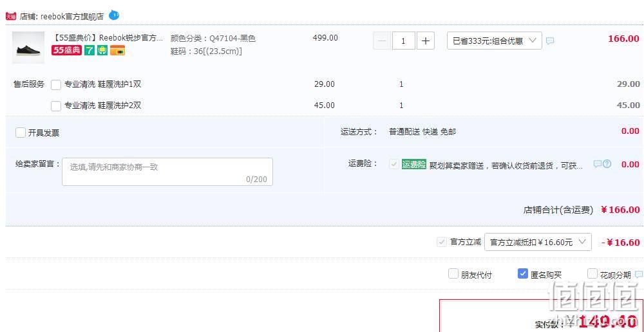Screen dimensions: 644x332
Task: Click the 鞋码：36[(23.5cm)] size text
Action: coord(206,51)
